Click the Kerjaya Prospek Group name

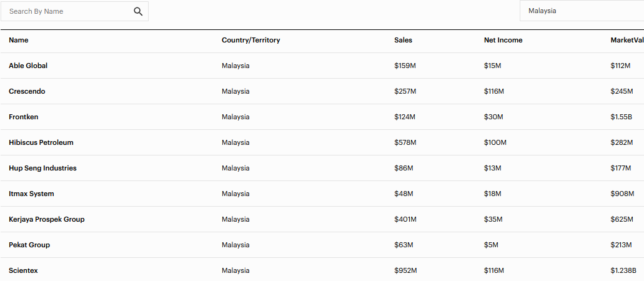(47, 219)
